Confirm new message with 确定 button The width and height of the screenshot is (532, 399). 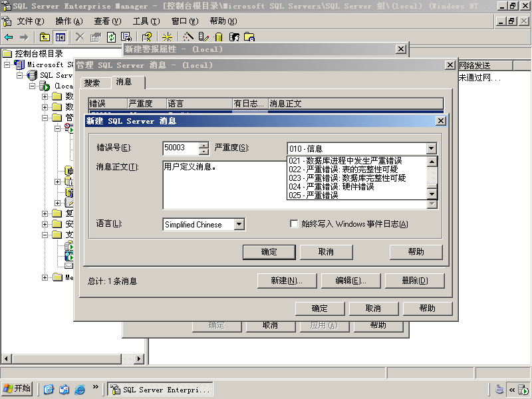(x=269, y=252)
